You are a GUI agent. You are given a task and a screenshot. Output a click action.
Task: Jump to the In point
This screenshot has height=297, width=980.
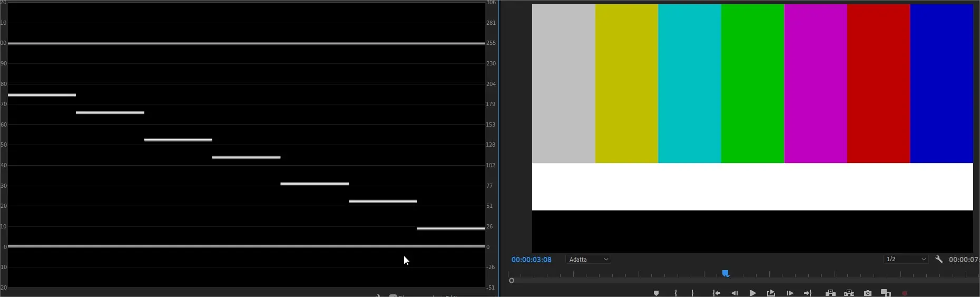717,293
